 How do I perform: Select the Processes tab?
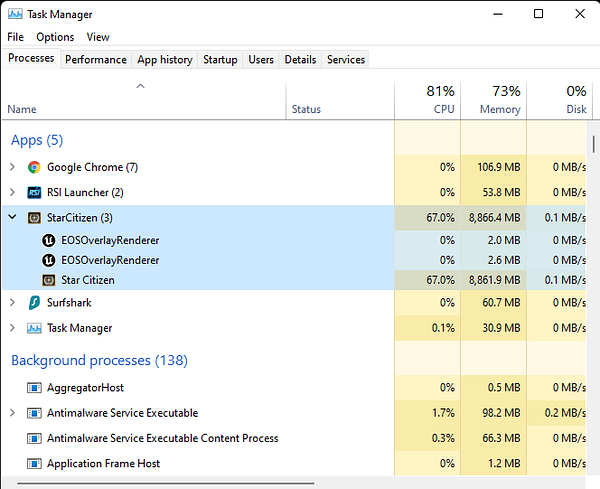tap(31, 58)
